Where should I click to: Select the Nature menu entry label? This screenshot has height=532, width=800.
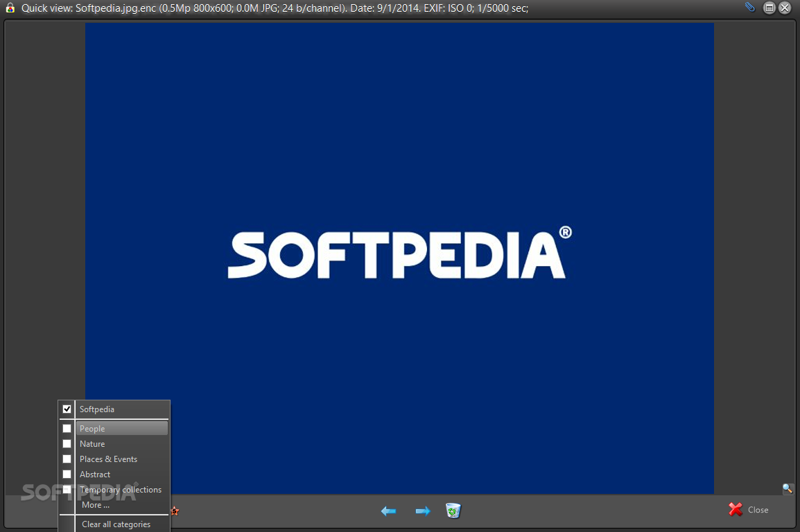point(92,444)
